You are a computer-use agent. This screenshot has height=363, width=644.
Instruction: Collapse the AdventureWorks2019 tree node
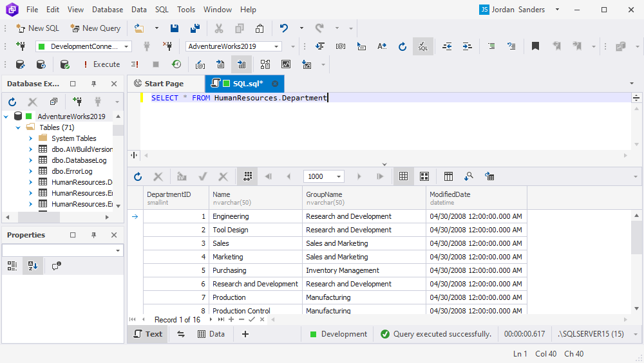pos(6,116)
